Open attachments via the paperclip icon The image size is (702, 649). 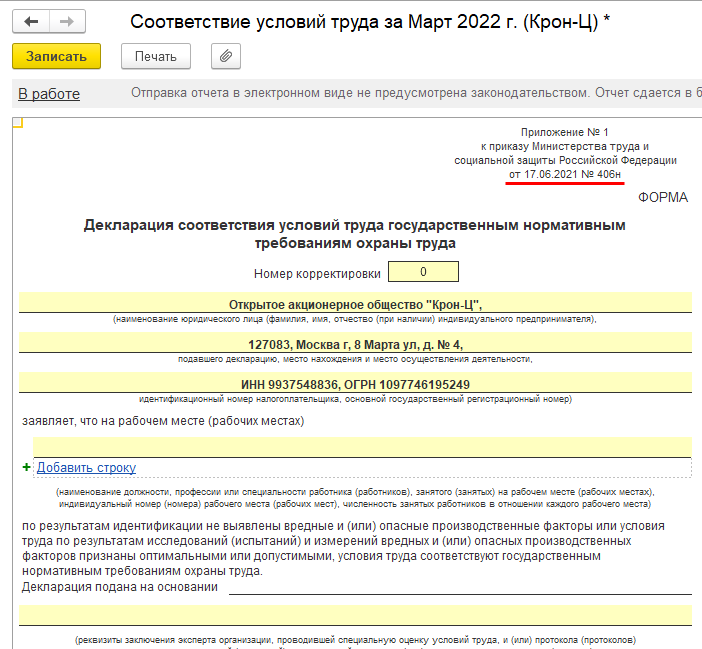tap(226, 56)
